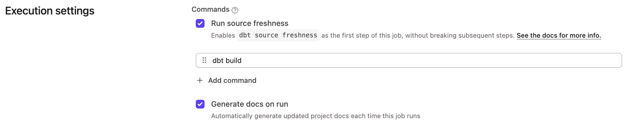Click the Commands section label
Image resolution: width=644 pixels, height=129 pixels.
coord(210,9)
